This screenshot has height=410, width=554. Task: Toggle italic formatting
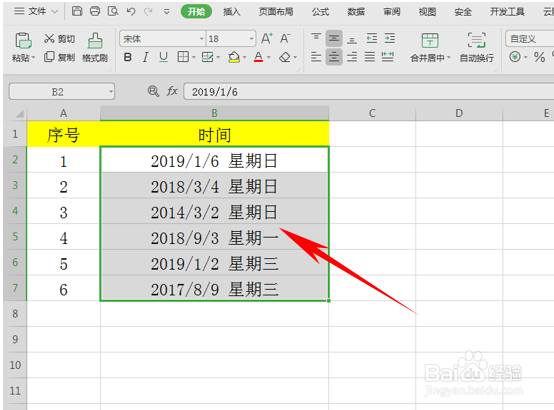click(145, 57)
